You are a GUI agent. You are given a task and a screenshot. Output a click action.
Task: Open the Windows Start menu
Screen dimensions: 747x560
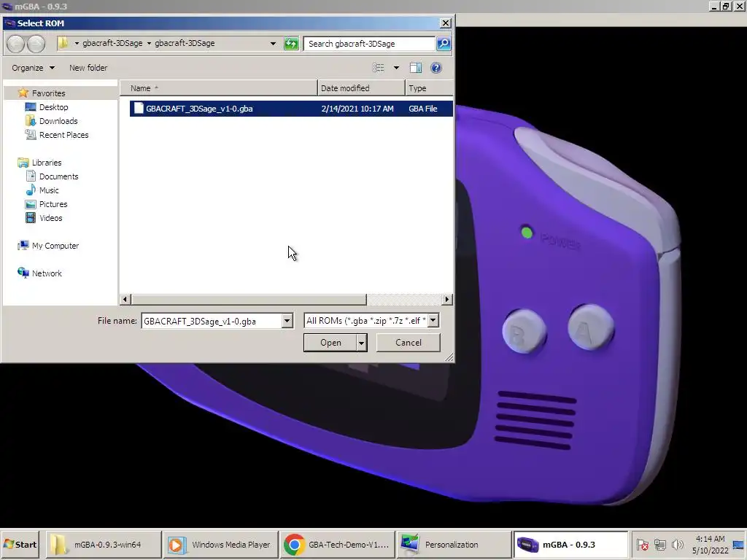pyautogui.click(x=20, y=544)
